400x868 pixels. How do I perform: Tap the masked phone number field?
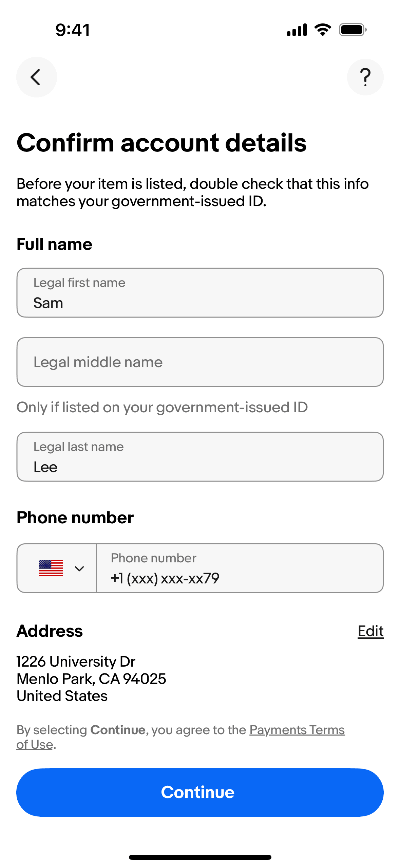(240, 568)
